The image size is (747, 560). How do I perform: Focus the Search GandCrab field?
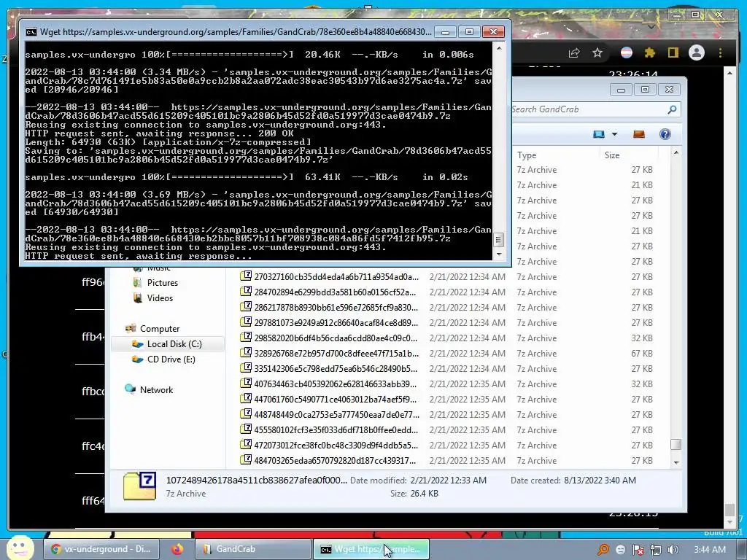tap(589, 109)
